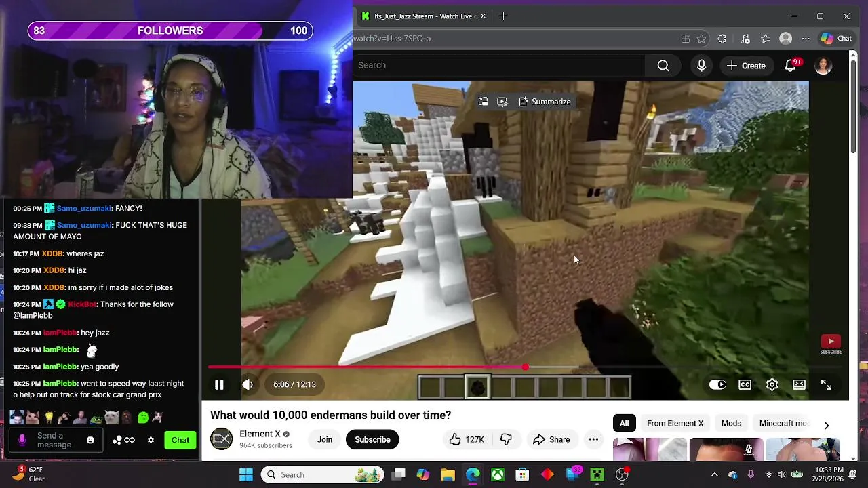868x488 pixels.
Task: Favorite this page with star icon
Action: [701, 39]
